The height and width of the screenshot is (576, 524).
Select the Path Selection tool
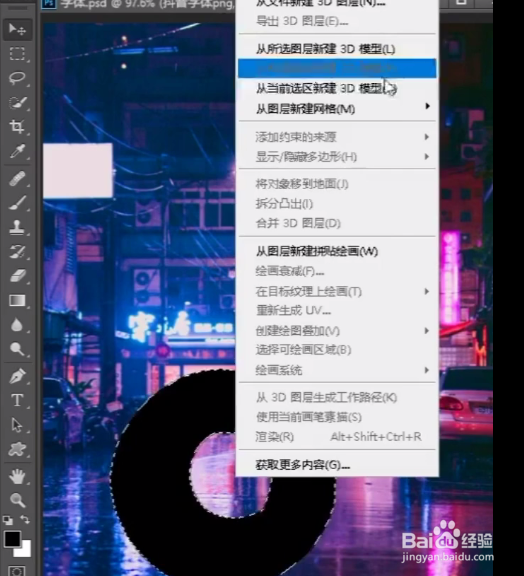17,425
